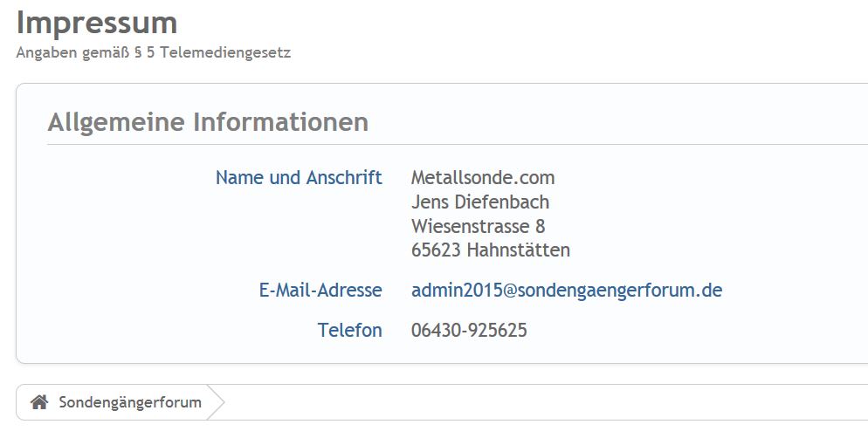This screenshot has width=868, height=438.
Task: Click the Impressum page heading
Action: coord(97,23)
